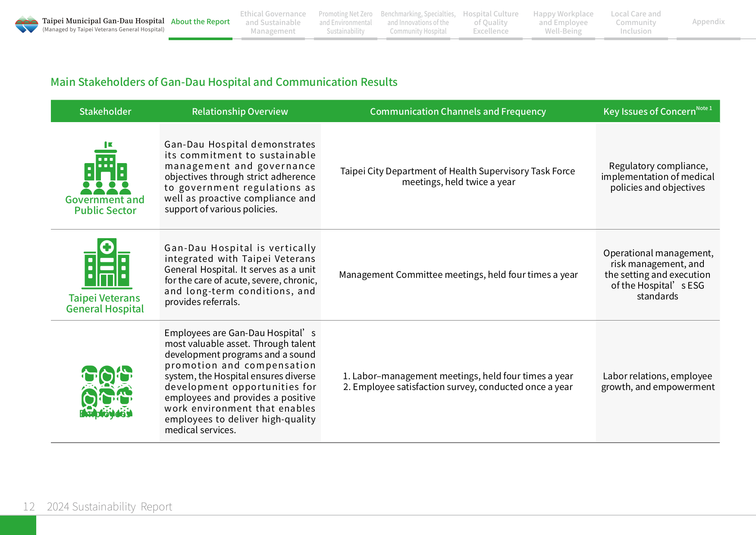This screenshot has width=756, height=535.
Task: Click the Stakeholder column header
Action: [105, 111]
